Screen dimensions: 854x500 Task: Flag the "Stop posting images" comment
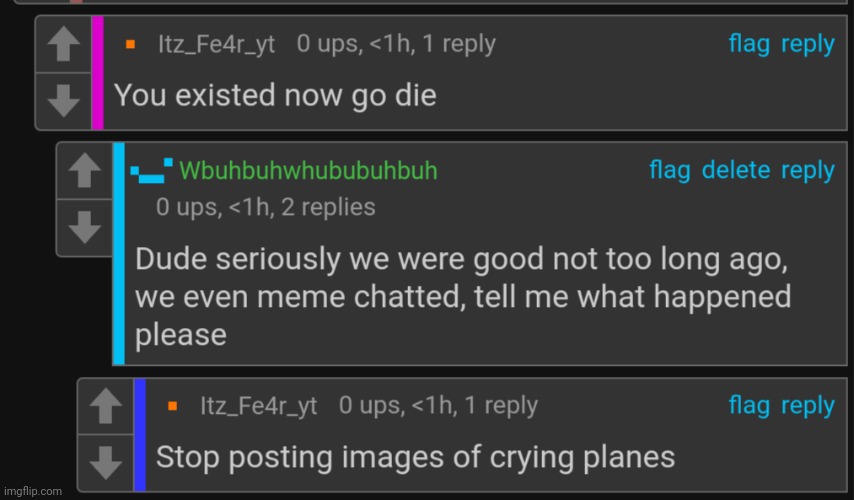click(x=749, y=405)
